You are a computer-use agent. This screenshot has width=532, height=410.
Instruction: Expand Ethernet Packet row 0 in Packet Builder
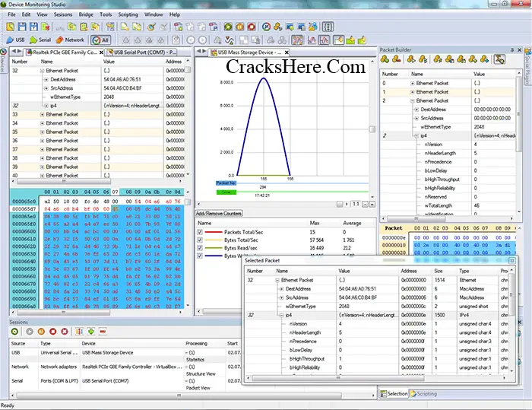(x=412, y=83)
